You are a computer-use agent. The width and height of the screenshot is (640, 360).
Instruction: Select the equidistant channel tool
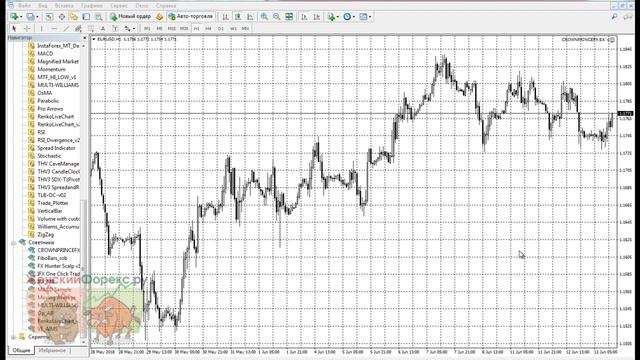[x=78, y=29]
